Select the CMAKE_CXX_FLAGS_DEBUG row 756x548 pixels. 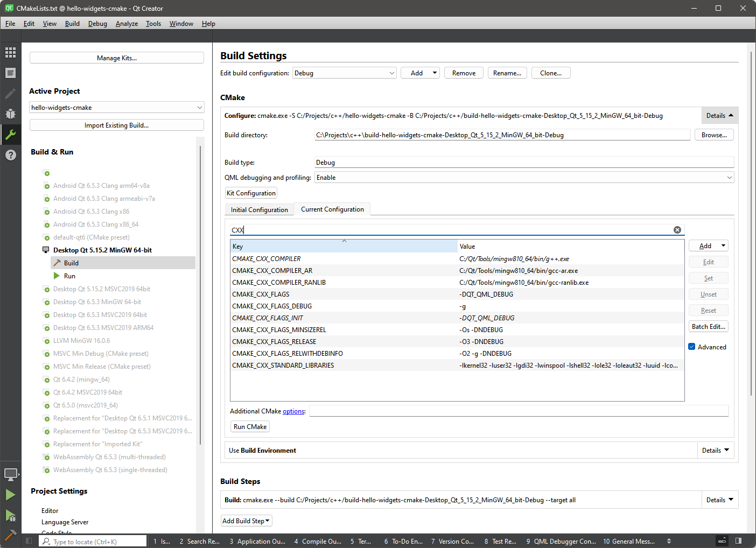pyautogui.click(x=457, y=306)
